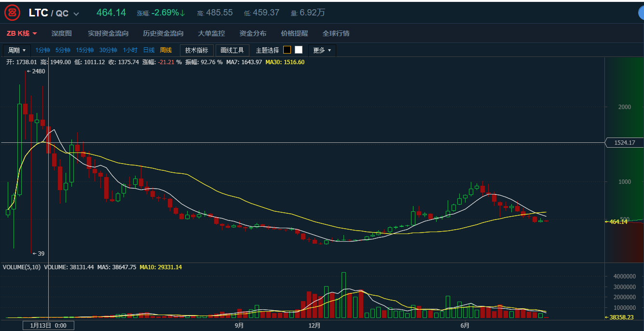Open the ZB K线 chart type dropdown
The image size is (644, 331).
22,33
